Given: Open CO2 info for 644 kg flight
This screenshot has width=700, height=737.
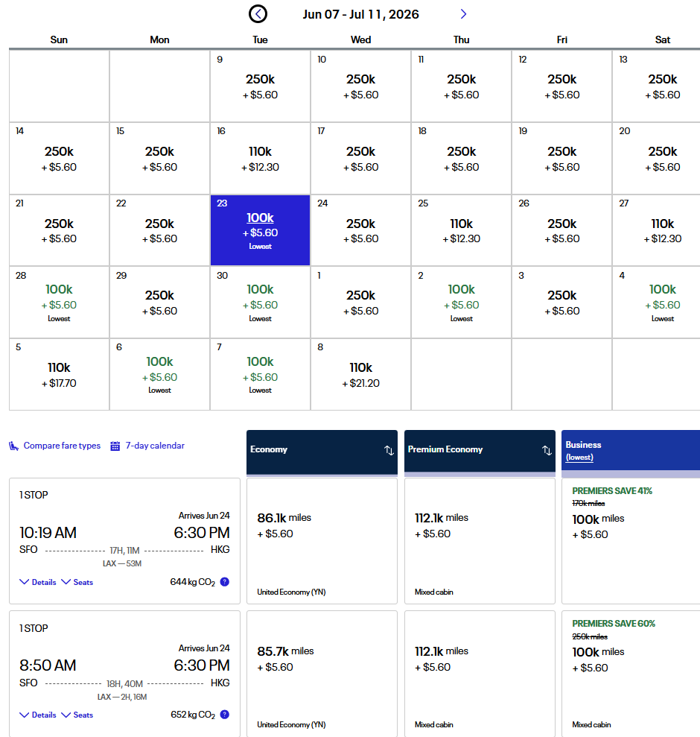Looking at the screenshot, I should pyautogui.click(x=224, y=582).
